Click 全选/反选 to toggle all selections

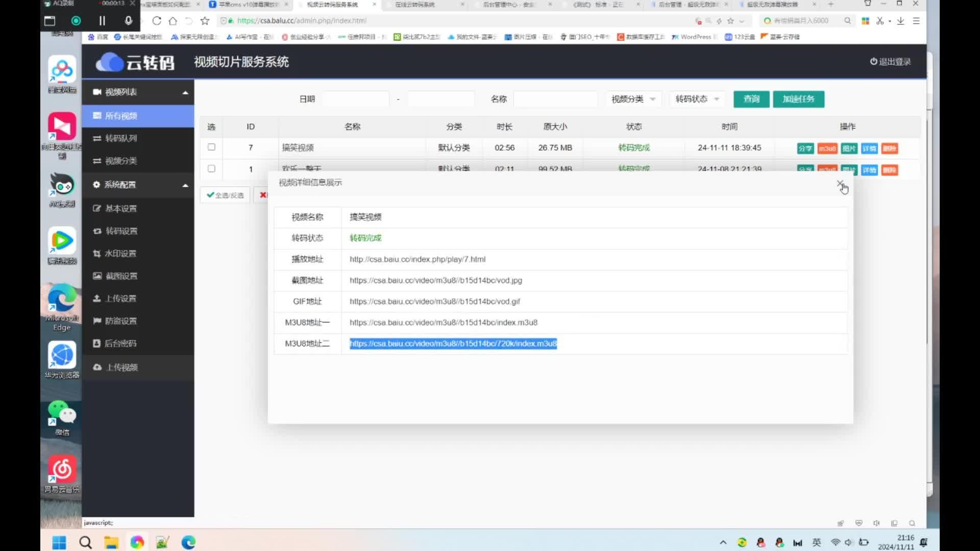tap(225, 194)
